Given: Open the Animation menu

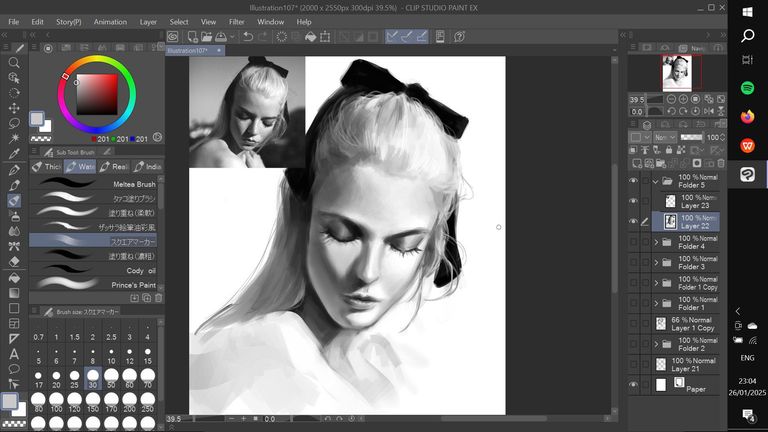Looking at the screenshot, I should pyautogui.click(x=110, y=22).
